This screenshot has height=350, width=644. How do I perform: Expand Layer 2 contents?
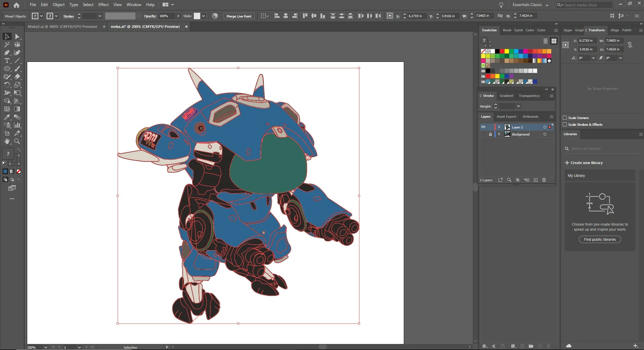click(x=499, y=127)
